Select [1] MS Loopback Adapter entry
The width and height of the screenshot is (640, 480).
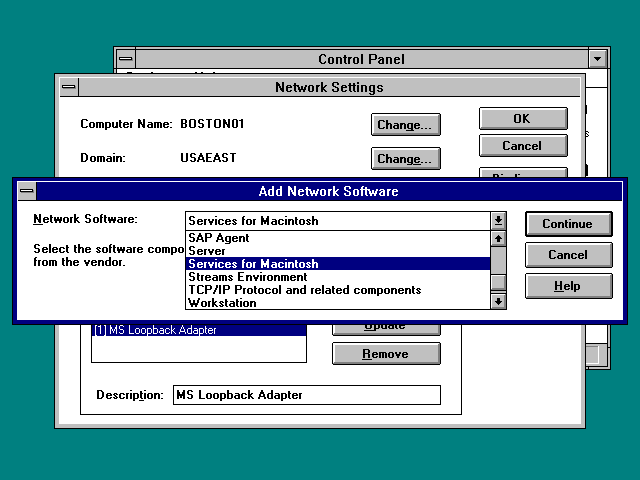199,330
